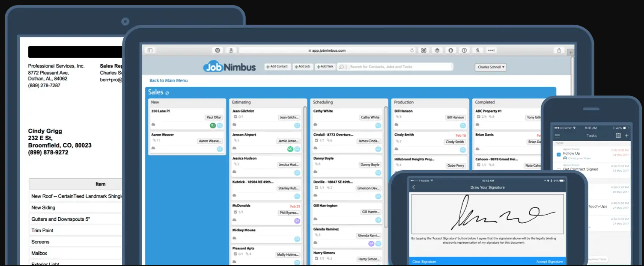Click the task checkbox icon on Jean Gilchrist card
644x266 pixels.
coord(235,117)
